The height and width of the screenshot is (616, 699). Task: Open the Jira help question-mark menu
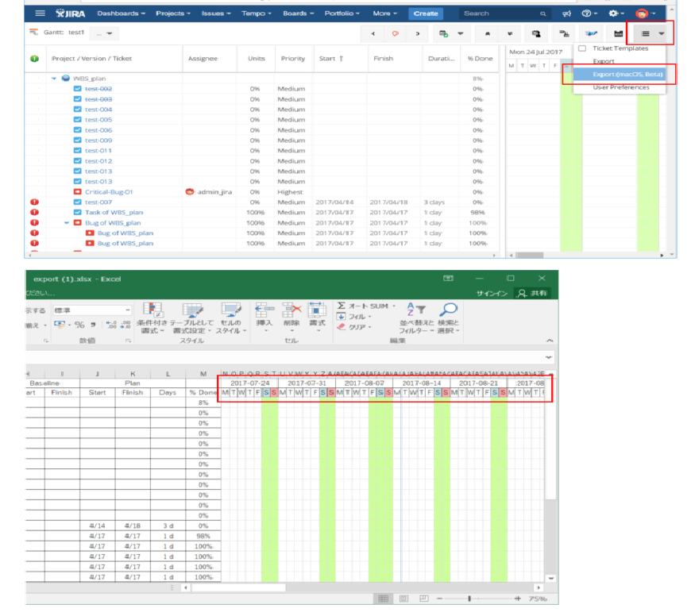tap(589, 13)
